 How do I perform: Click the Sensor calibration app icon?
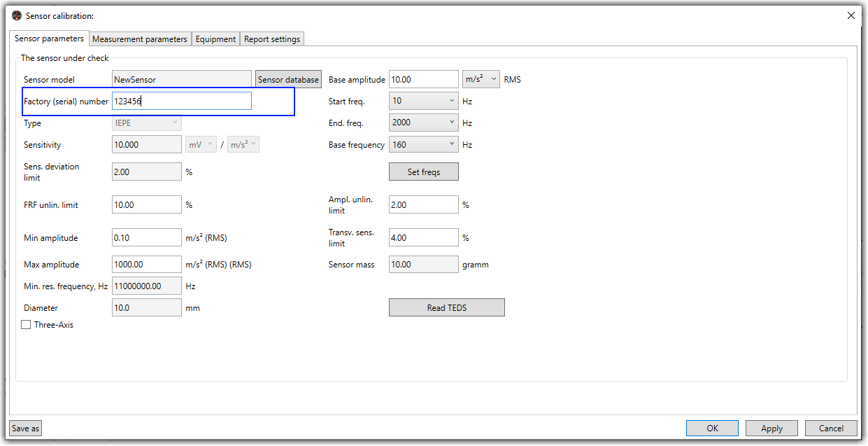(x=17, y=15)
